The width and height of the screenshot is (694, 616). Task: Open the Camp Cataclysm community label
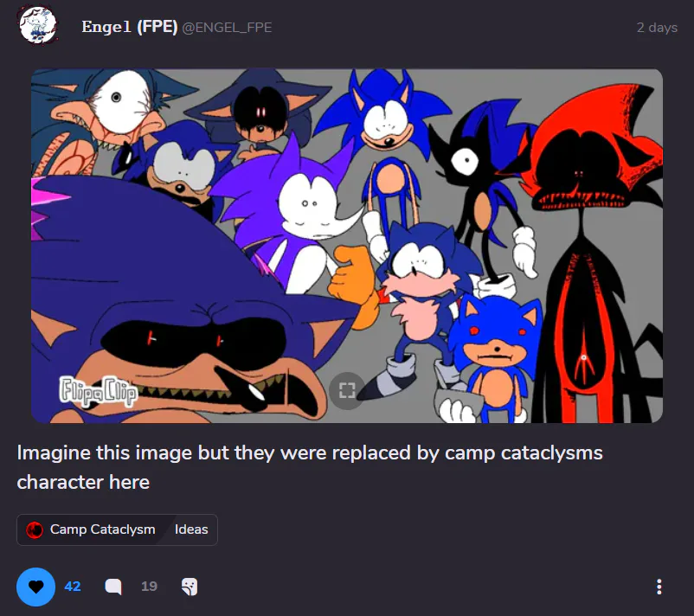103,529
